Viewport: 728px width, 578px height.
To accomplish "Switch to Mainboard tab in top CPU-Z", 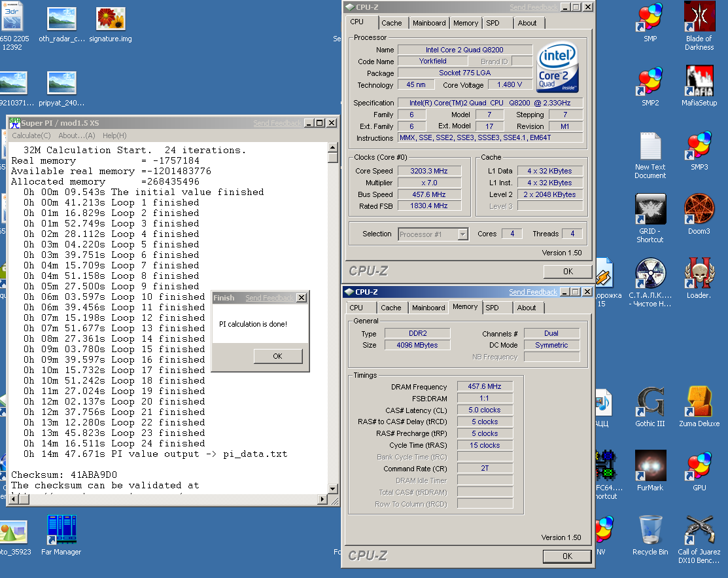I will [429, 23].
